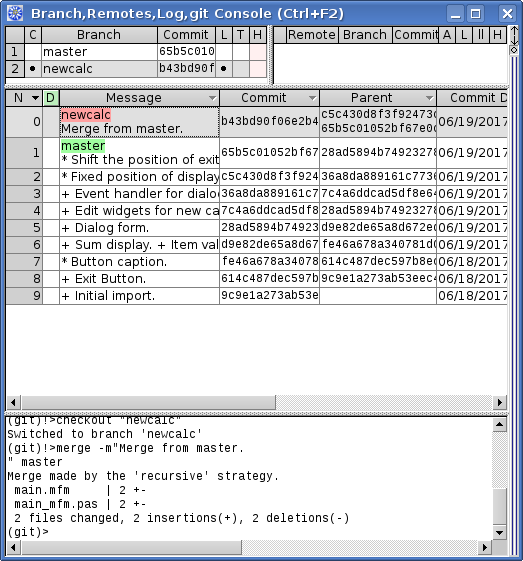Click the console horizontal scroll-right arrow
Screen dimensions: 523x561
(x=485, y=547)
